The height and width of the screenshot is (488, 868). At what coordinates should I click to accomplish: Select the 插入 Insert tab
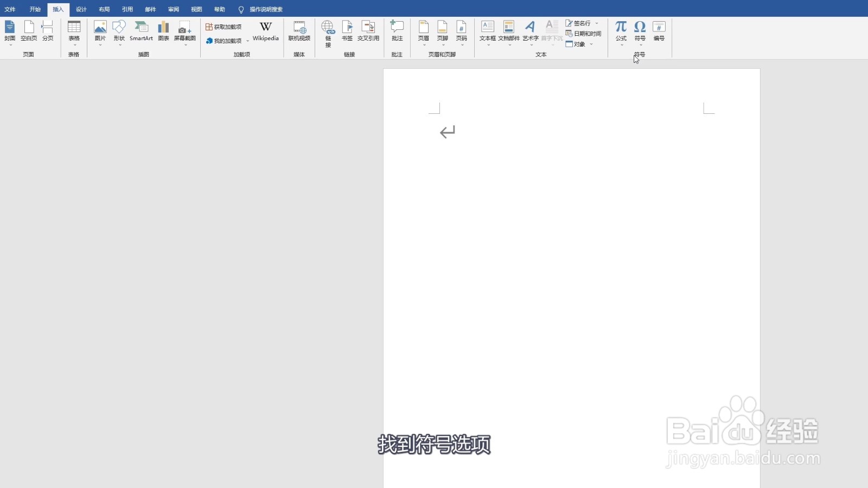58,9
